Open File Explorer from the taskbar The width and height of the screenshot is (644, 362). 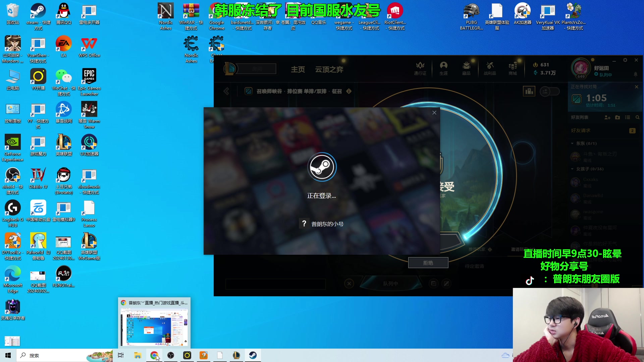pos(138,355)
